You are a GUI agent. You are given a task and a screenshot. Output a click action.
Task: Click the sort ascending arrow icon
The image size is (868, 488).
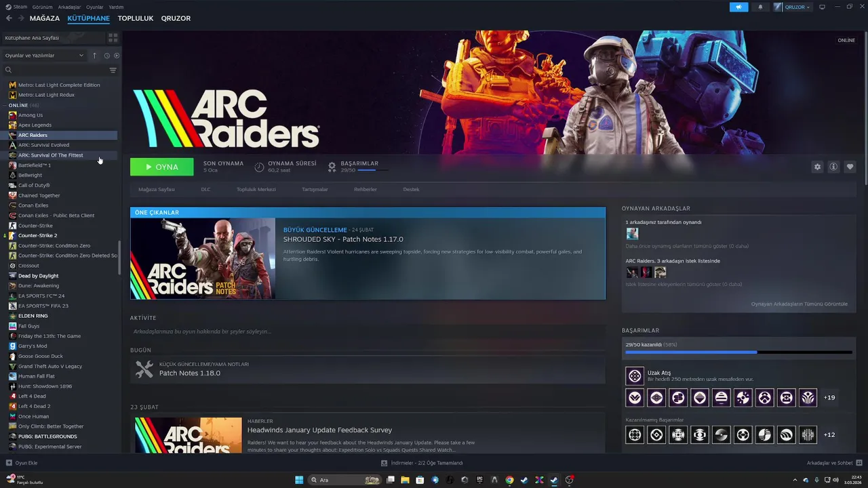click(x=94, y=56)
